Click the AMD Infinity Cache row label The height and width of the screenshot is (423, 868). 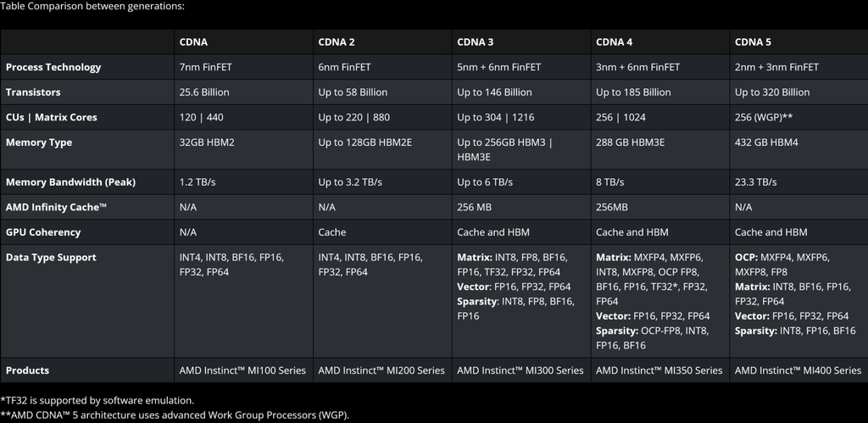point(56,207)
